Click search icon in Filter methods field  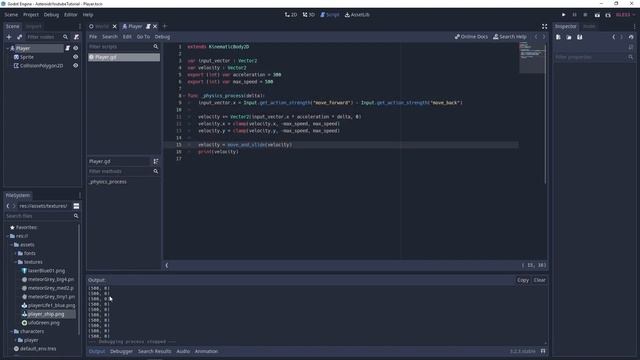pyautogui.click(x=156, y=171)
